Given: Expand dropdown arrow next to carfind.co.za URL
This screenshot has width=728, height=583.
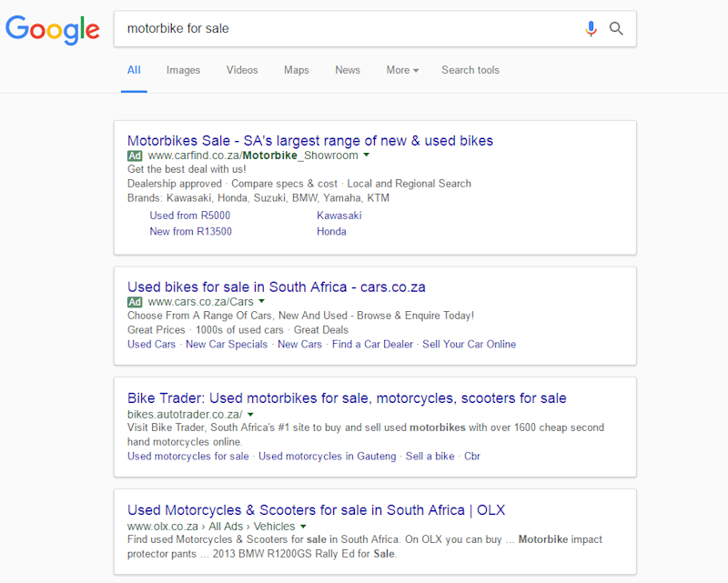Looking at the screenshot, I should click(x=367, y=155).
